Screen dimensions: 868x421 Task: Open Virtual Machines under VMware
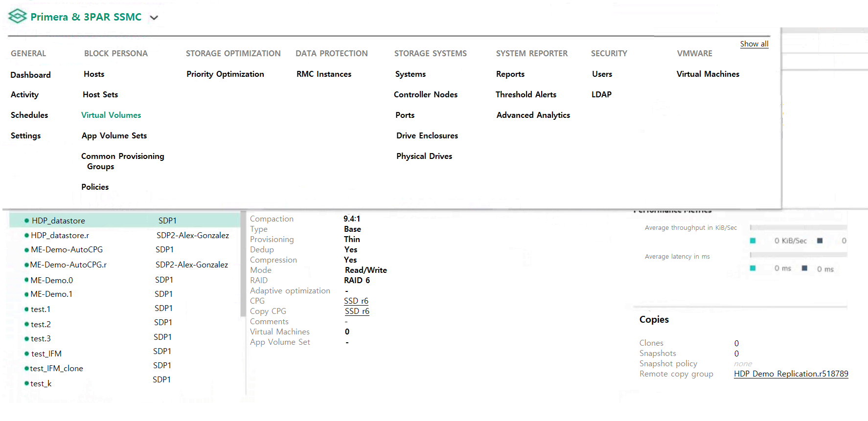pyautogui.click(x=708, y=74)
